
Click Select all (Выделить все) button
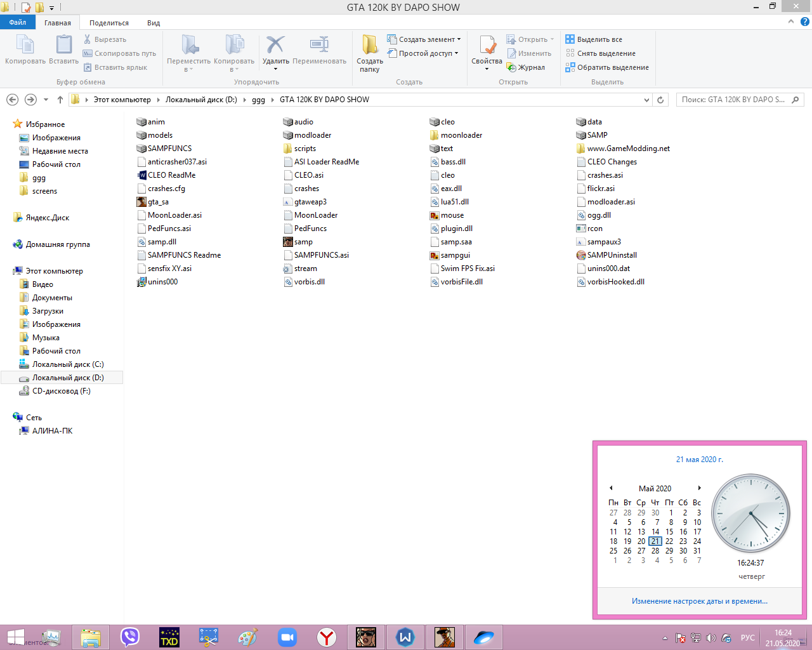(593, 39)
